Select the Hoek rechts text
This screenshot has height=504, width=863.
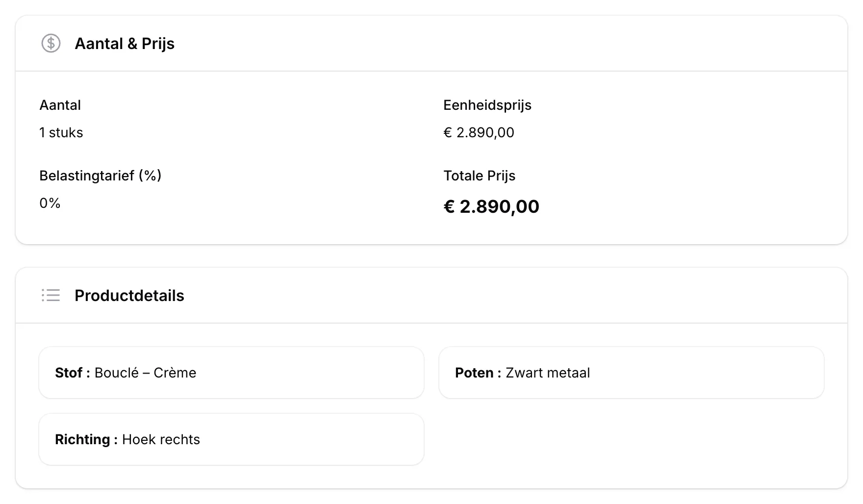(x=161, y=439)
